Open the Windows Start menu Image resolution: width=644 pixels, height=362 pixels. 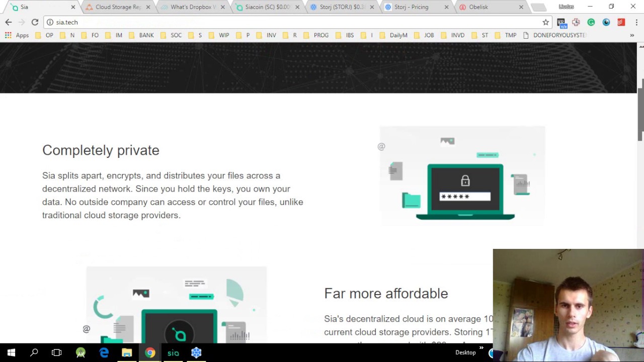point(11,352)
